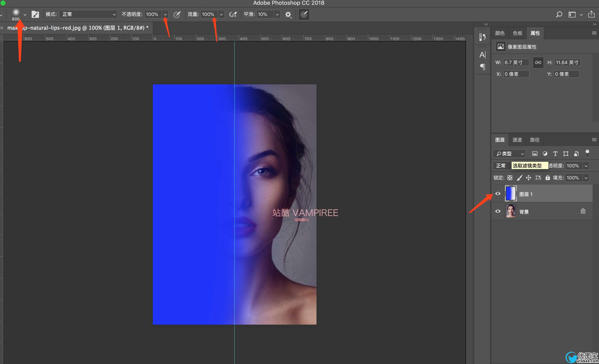Expand the 填充 fill dropdown arrow

(x=586, y=178)
